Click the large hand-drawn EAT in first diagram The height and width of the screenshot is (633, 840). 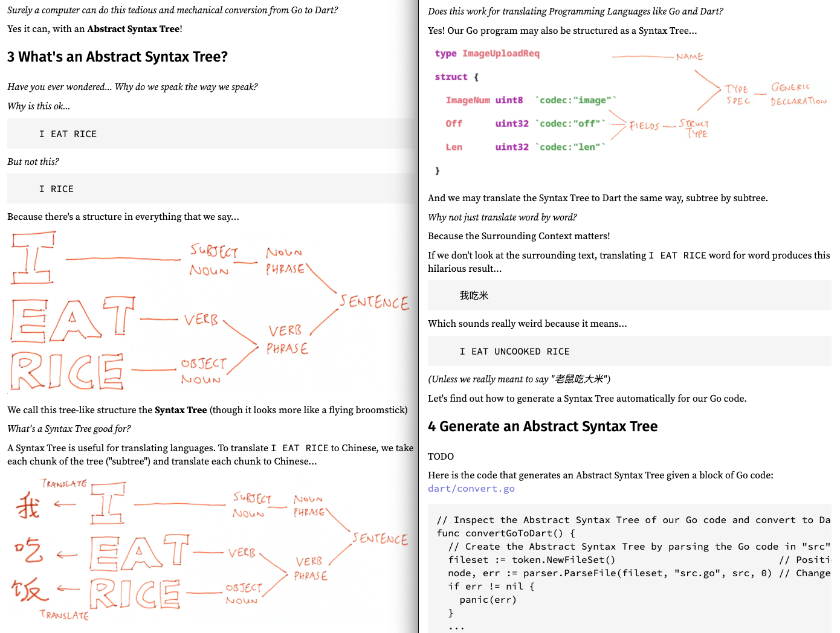[73, 319]
